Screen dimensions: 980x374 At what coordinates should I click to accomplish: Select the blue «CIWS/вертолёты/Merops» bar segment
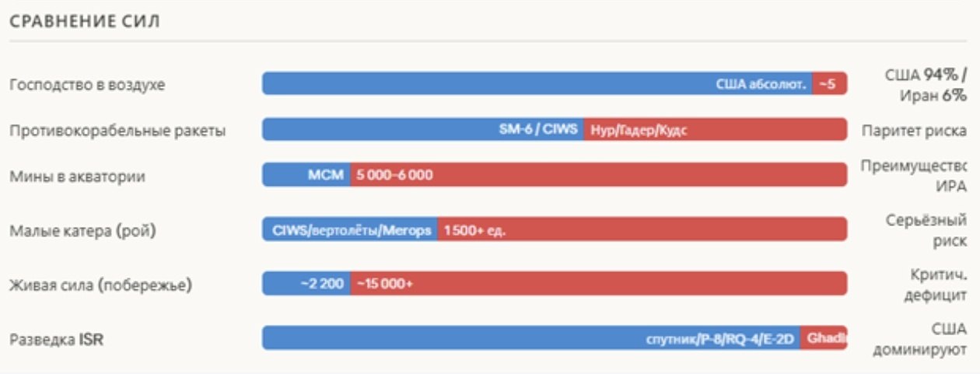pos(350,230)
